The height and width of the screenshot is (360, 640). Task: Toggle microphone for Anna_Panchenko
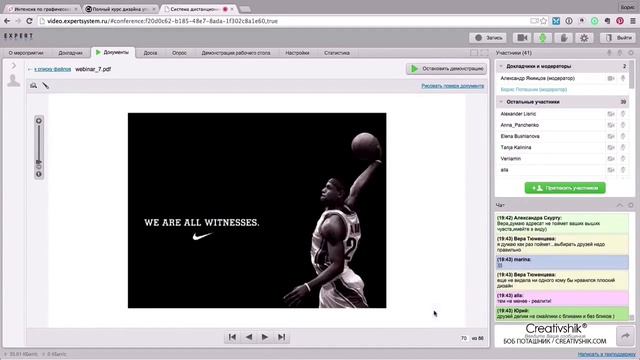pos(623,125)
